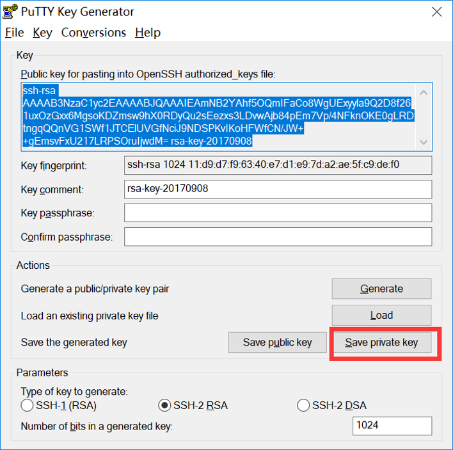Click the 'Key fingerprint:' label

point(54,166)
